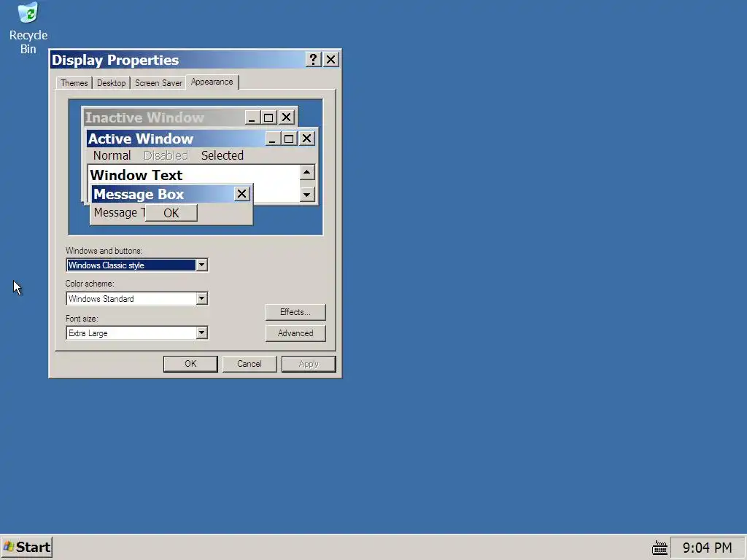Click the Inactive Window preview maximize icon

click(268, 117)
